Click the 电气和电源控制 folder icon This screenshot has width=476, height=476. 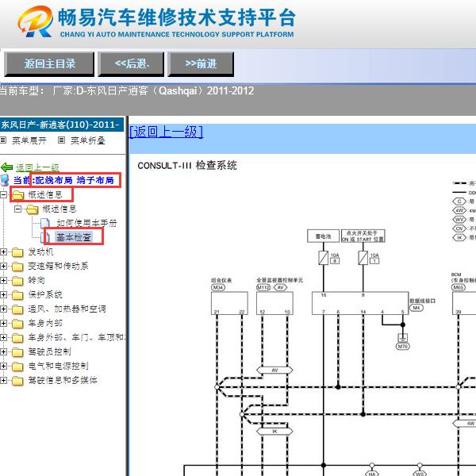click(17, 367)
